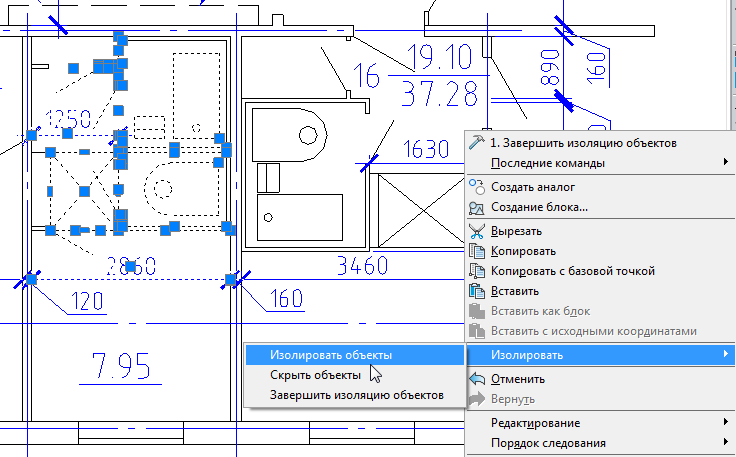Select the highlighted Изолировать menu item
This screenshot has height=457, width=736.
600,355
